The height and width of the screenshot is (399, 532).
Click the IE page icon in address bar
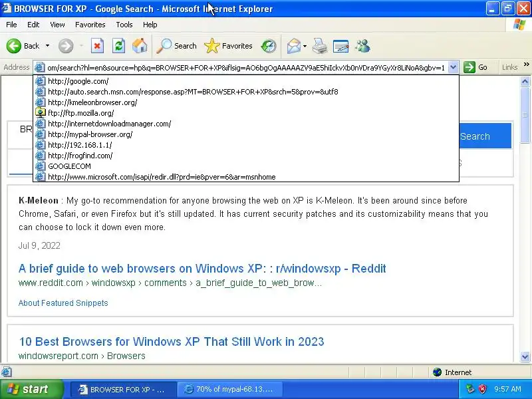40,68
